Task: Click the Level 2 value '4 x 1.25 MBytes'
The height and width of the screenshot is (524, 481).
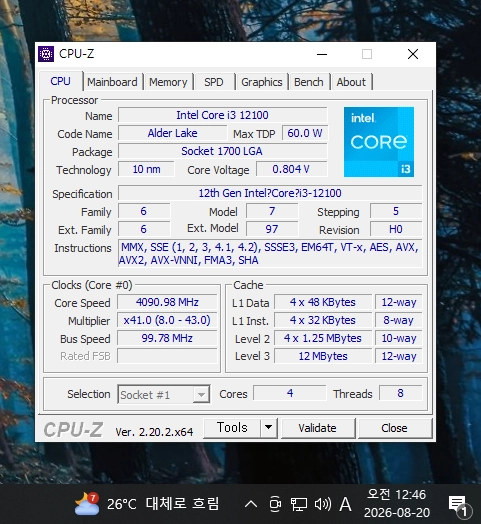Action: [x=323, y=338]
